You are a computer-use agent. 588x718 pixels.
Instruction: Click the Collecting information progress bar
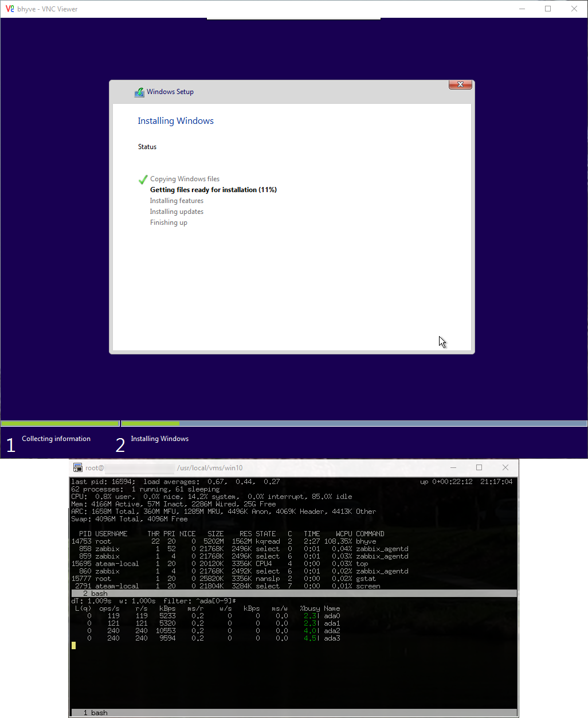[x=60, y=424]
